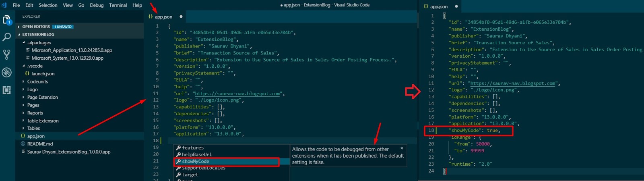
Task: Expand the Pages folder
Action: 33,105
